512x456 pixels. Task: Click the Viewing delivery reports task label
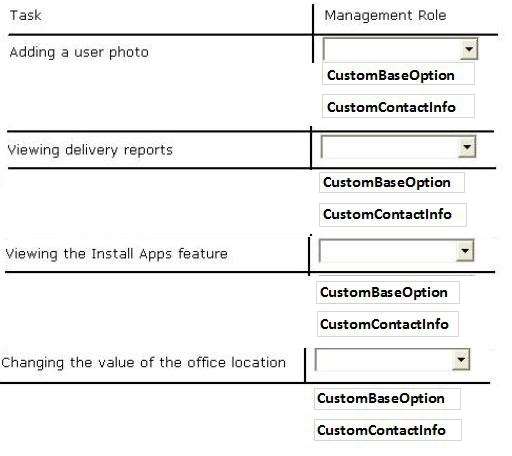[x=90, y=150]
